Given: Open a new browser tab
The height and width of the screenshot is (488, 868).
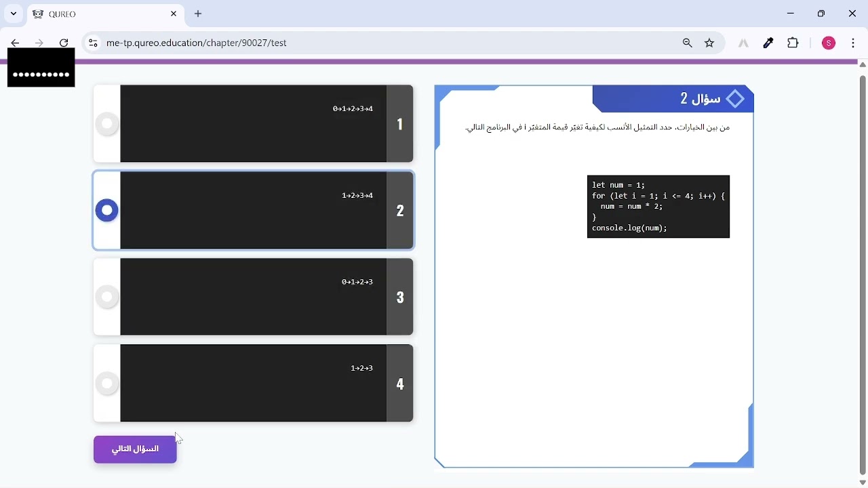Looking at the screenshot, I should point(199,14).
